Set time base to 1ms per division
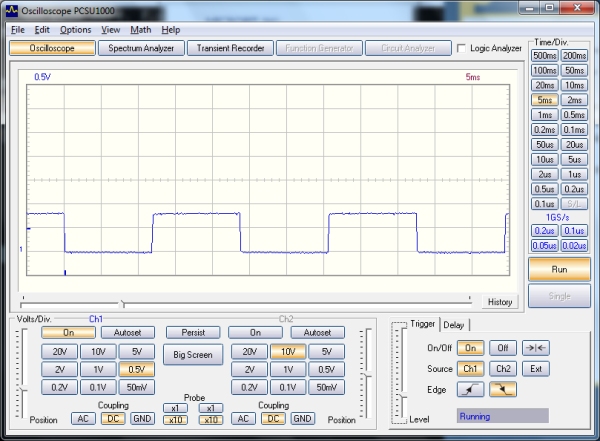This screenshot has width=600, height=441. click(544, 115)
